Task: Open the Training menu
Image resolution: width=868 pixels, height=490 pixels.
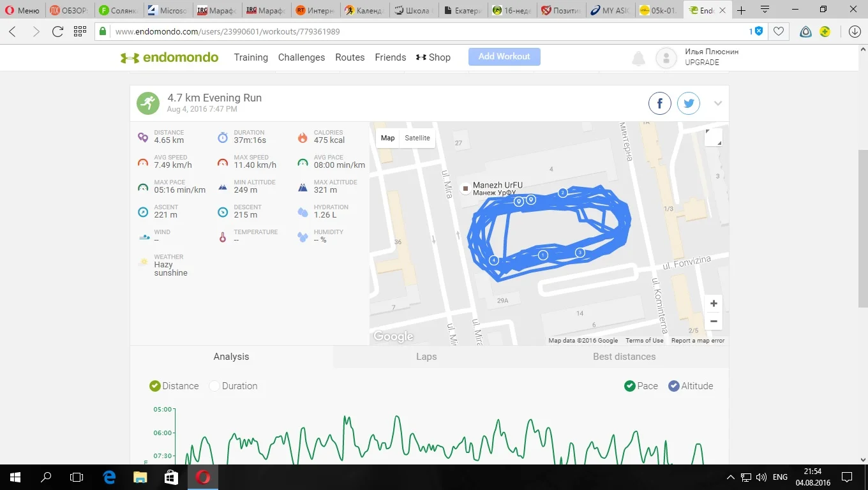Action: tap(251, 57)
